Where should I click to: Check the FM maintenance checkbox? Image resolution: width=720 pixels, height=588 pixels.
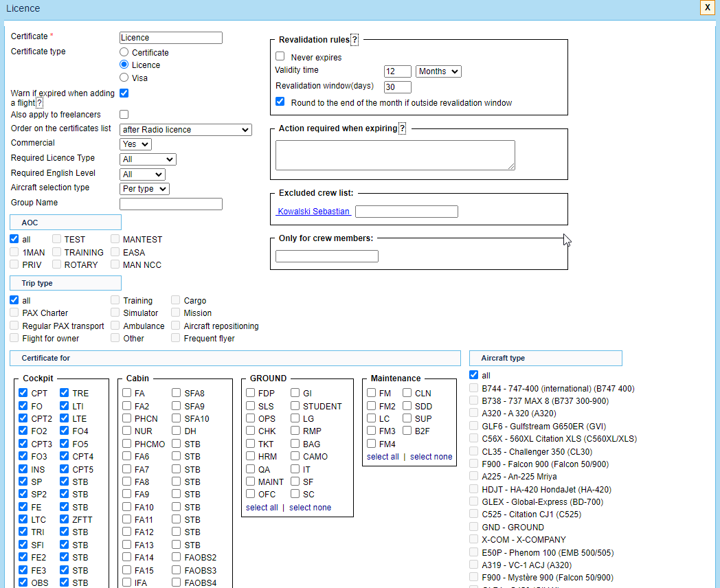372,393
